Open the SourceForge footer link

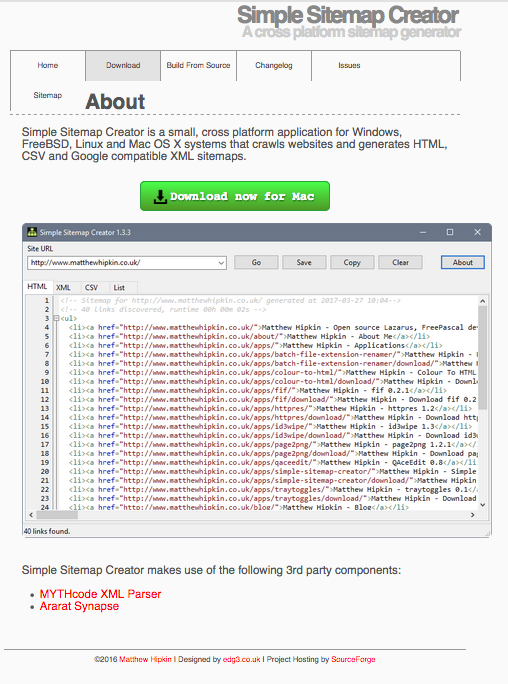tap(353, 659)
